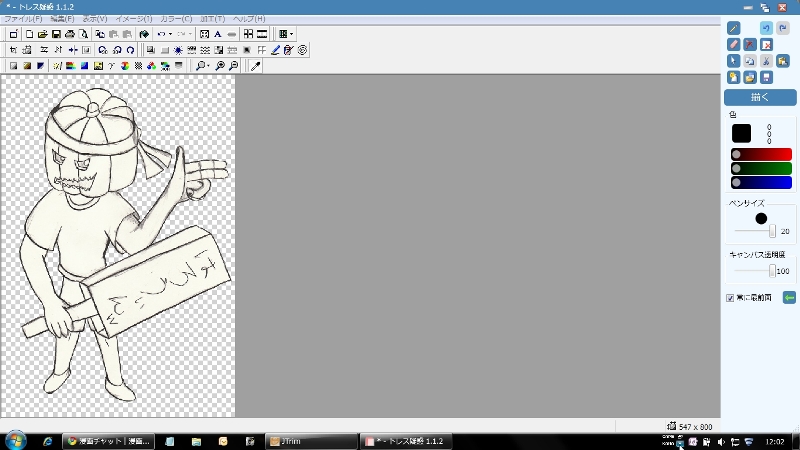Image resolution: width=800 pixels, height=450 pixels.
Task: Click the gamma correction icon
Action: coord(111,66)
